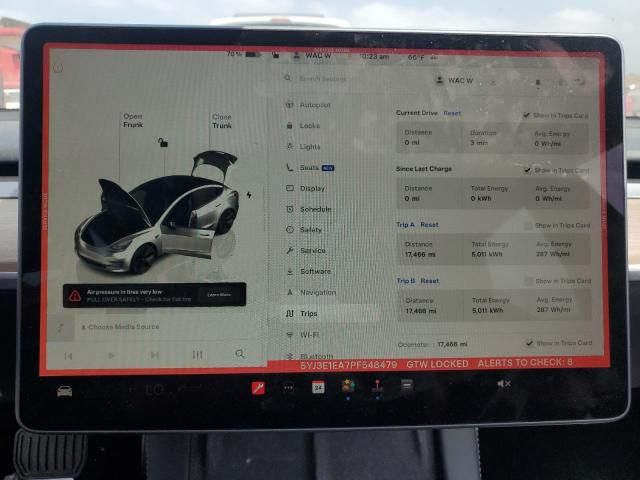Select Trips in the settings menu

308,313
